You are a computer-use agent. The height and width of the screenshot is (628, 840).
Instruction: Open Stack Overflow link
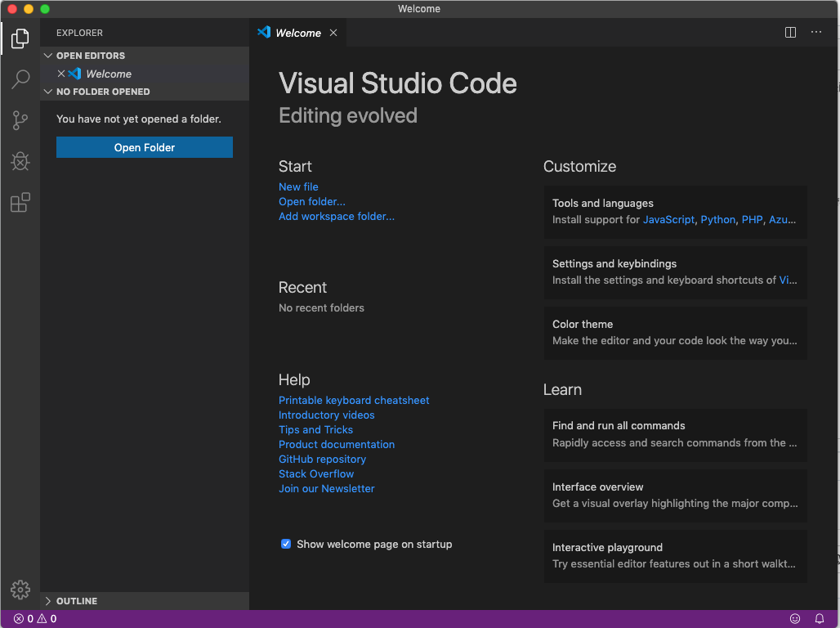coord(316,474)
